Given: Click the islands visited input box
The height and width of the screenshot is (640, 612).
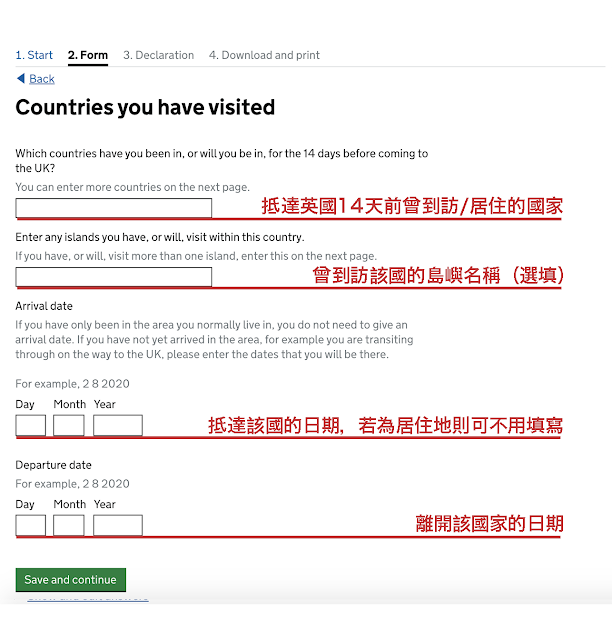Looking at the screenshot, I should click(x=114, y=277).
